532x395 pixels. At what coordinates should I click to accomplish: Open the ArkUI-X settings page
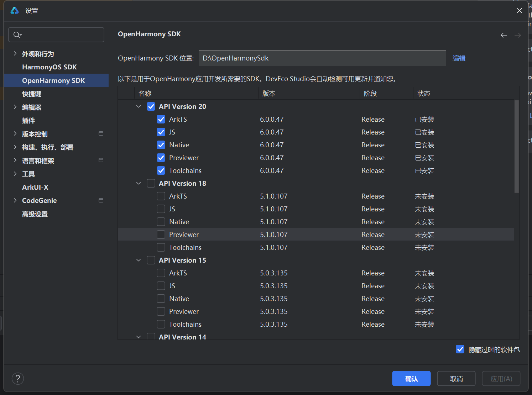tap(35, 187)
